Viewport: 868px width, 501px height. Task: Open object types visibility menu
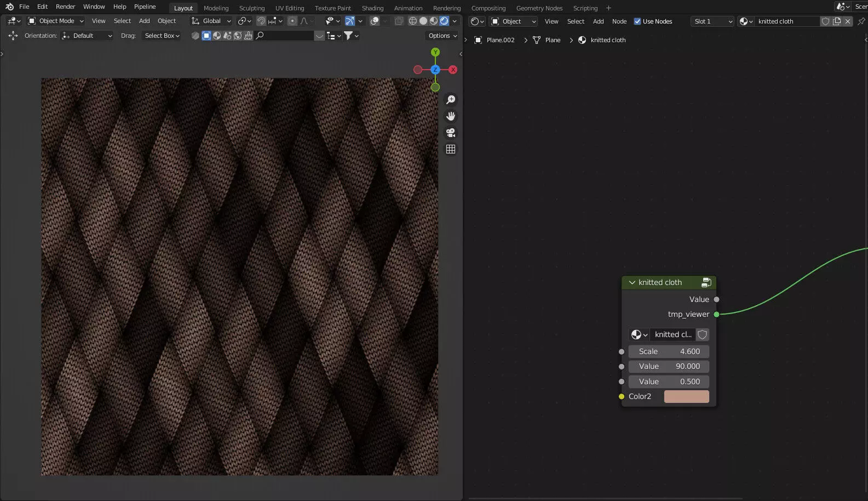[332, 21]
